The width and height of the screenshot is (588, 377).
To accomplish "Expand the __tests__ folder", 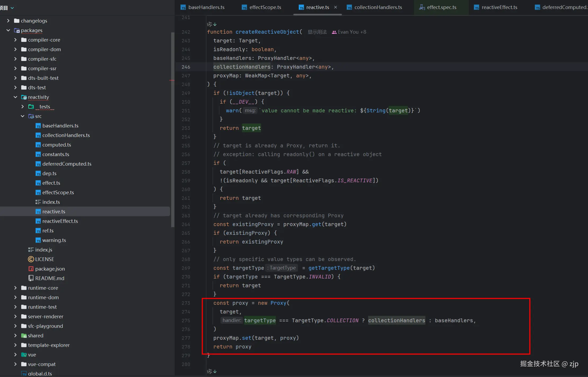I will (x=23, y=107).
